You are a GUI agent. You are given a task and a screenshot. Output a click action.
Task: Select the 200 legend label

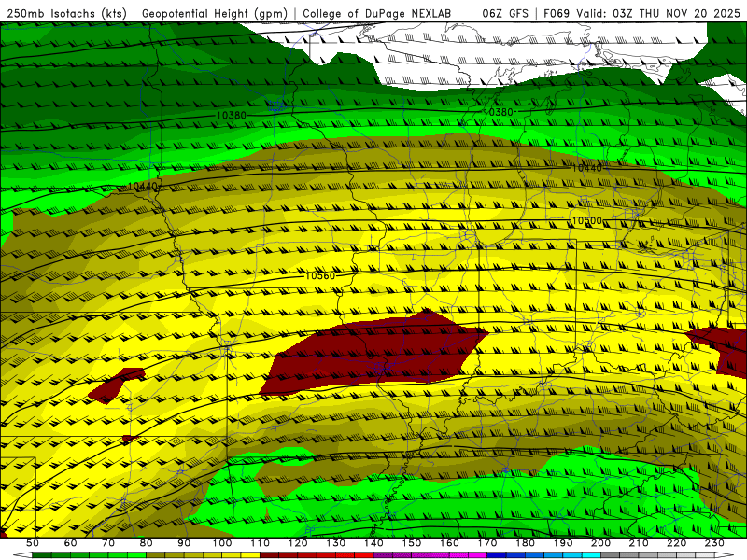pyautogui.click(x=600, y=543)
